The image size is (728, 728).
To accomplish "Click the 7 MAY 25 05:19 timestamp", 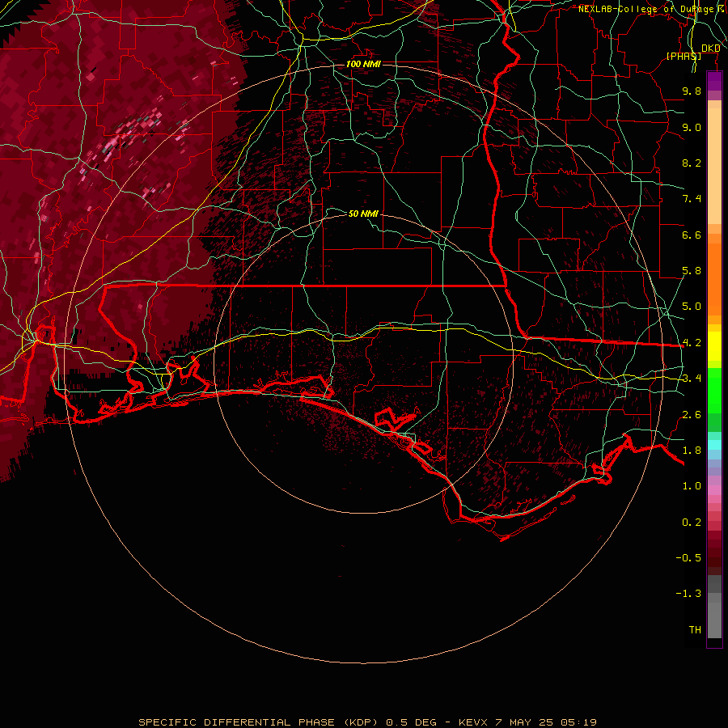I will click(x=545, y=722).
